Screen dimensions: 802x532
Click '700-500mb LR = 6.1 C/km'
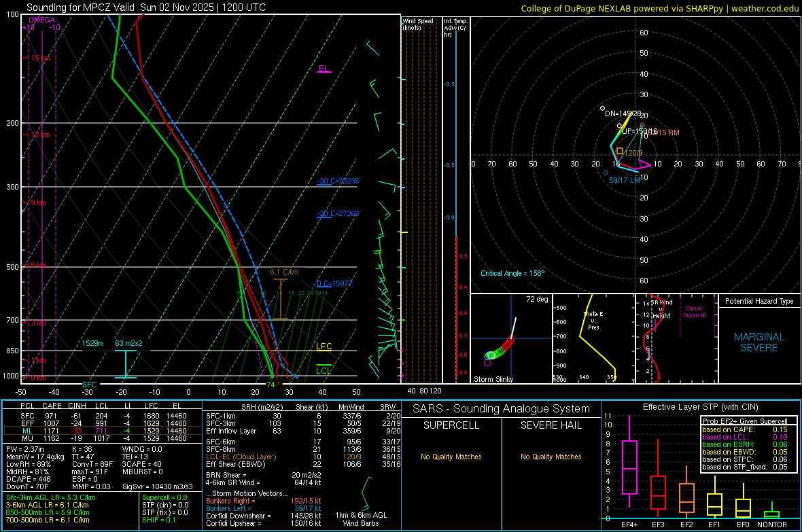click(48, 520)
